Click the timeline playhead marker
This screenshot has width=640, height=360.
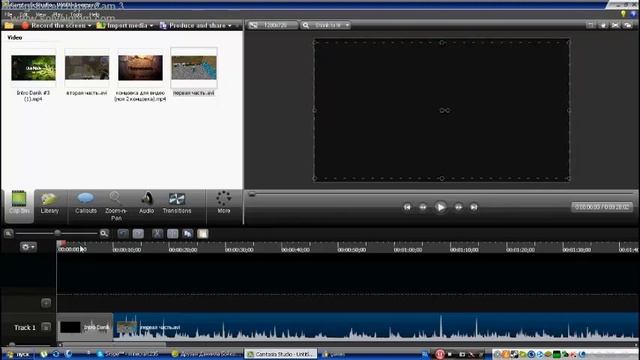[61, 244]
